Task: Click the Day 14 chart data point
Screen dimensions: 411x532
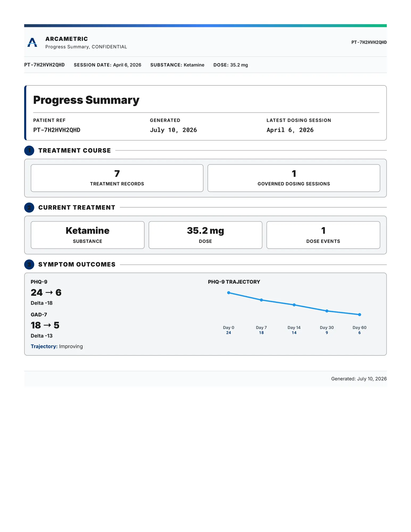Action: (x=294, y=305)
